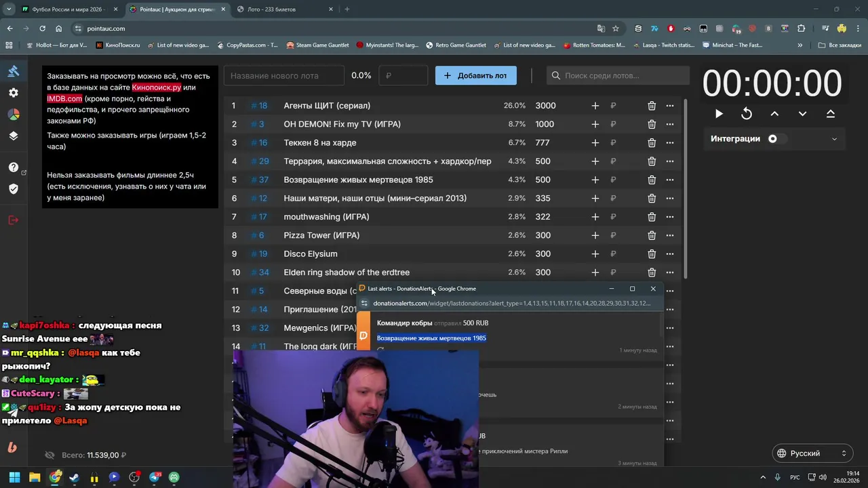This screenshot has height=488, width=868.
Task: Expand hidden bookmarks with double chevron
Action: click(x=800, y=45)
